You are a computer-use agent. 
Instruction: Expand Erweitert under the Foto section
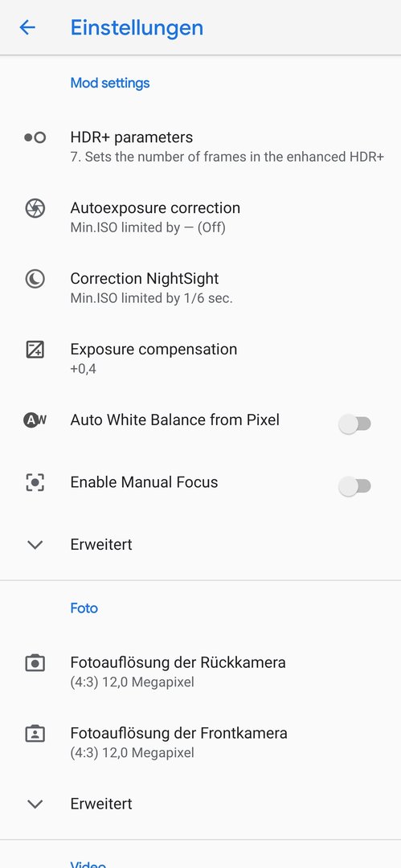(x=201, y=803)
